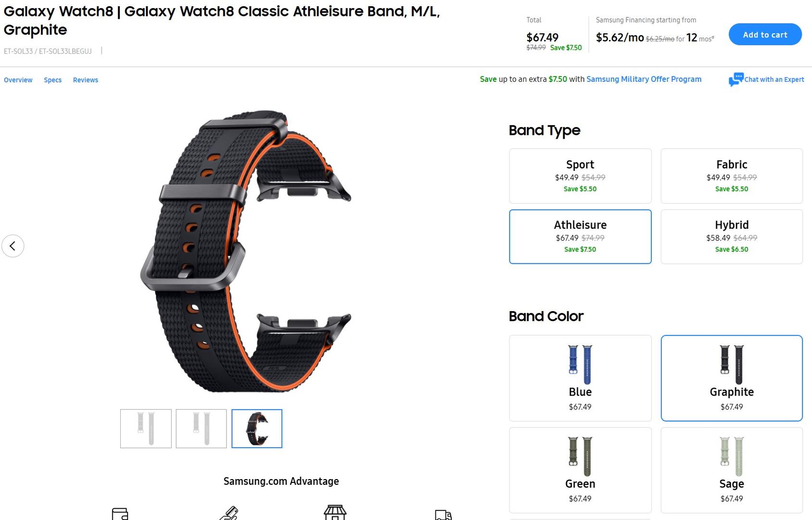Select the Graphite band color
This screenshot has width=812, height=520.
[731, 378]
